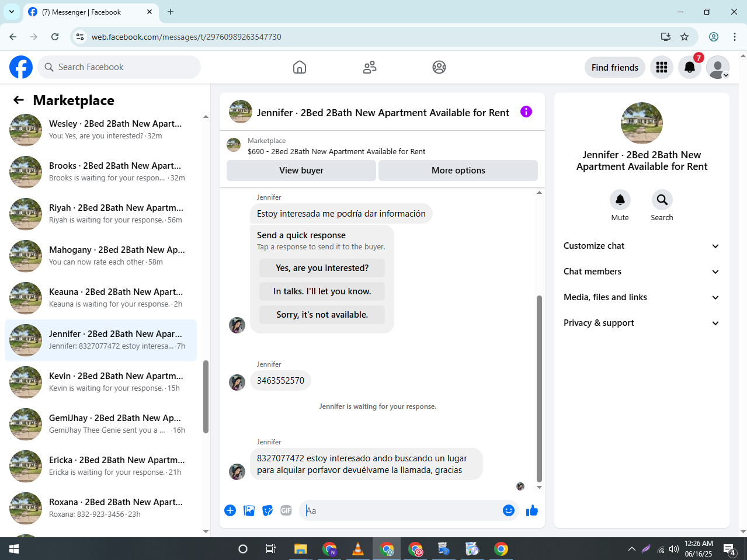747x560 pixels.
Task: Click the conversation list scrollbar
Action: point(206,397)
